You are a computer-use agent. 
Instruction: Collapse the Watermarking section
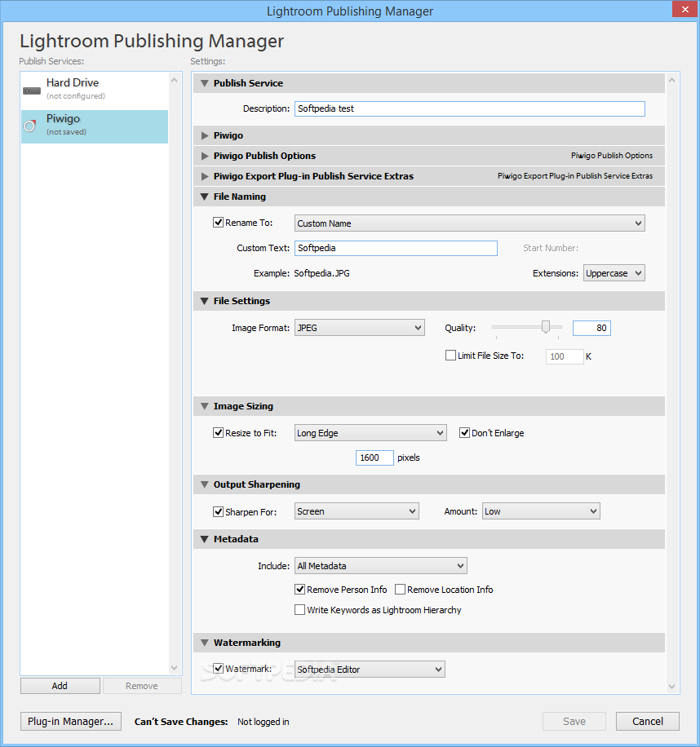tap(205, 643)
